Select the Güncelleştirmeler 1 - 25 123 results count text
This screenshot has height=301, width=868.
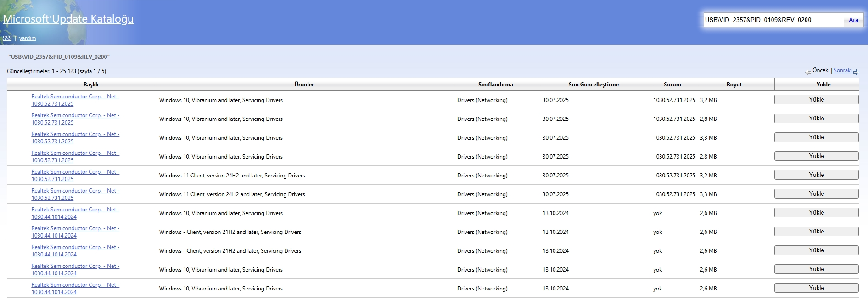click(x=56, y=71)
